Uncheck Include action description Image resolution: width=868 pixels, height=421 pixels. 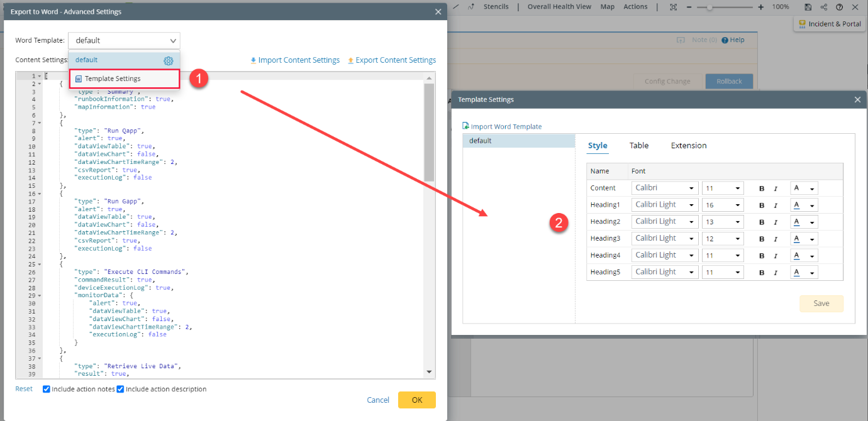(x=120, y=388)
